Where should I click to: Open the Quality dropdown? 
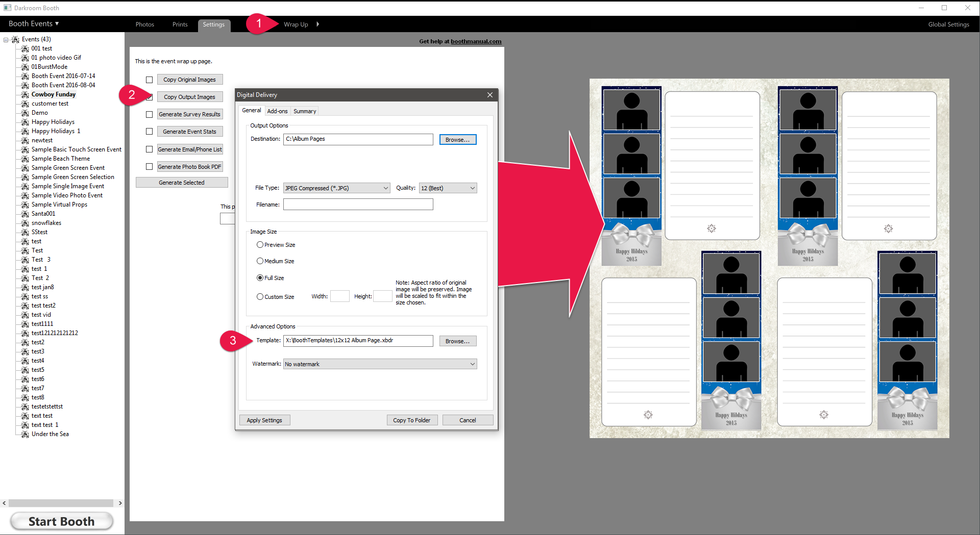click(448, 188)
